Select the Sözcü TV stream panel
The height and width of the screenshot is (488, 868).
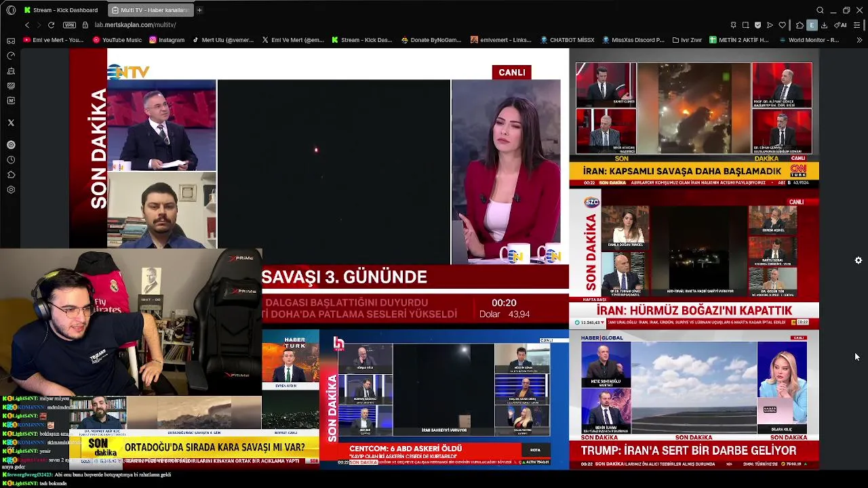pos(694,258)
